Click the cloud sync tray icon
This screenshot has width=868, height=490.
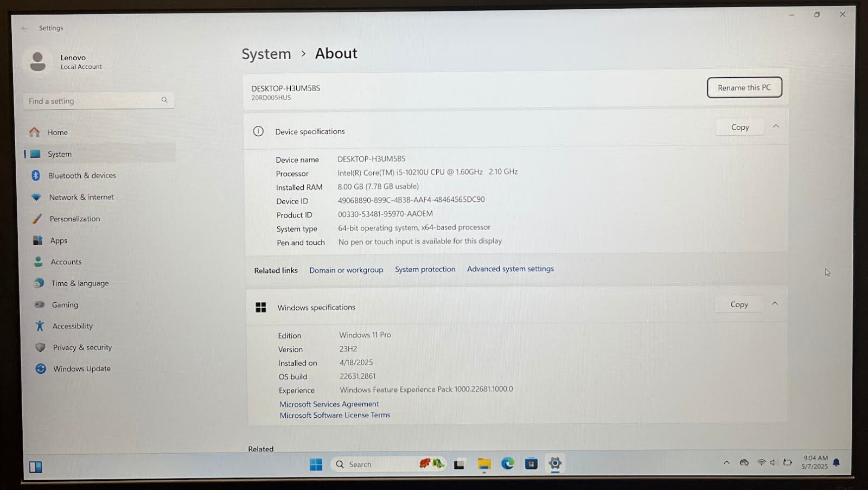(744, 462)
